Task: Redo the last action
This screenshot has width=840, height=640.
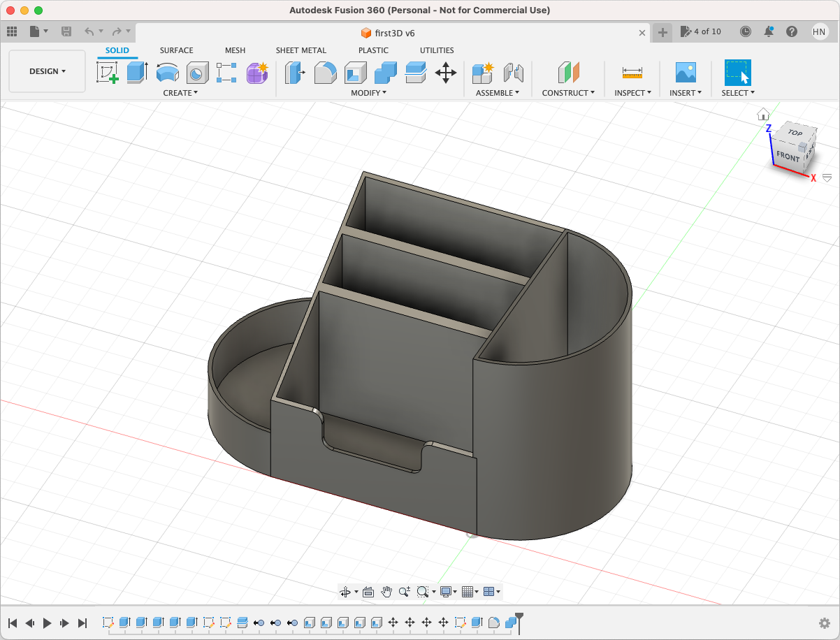Action: [117, 31]
